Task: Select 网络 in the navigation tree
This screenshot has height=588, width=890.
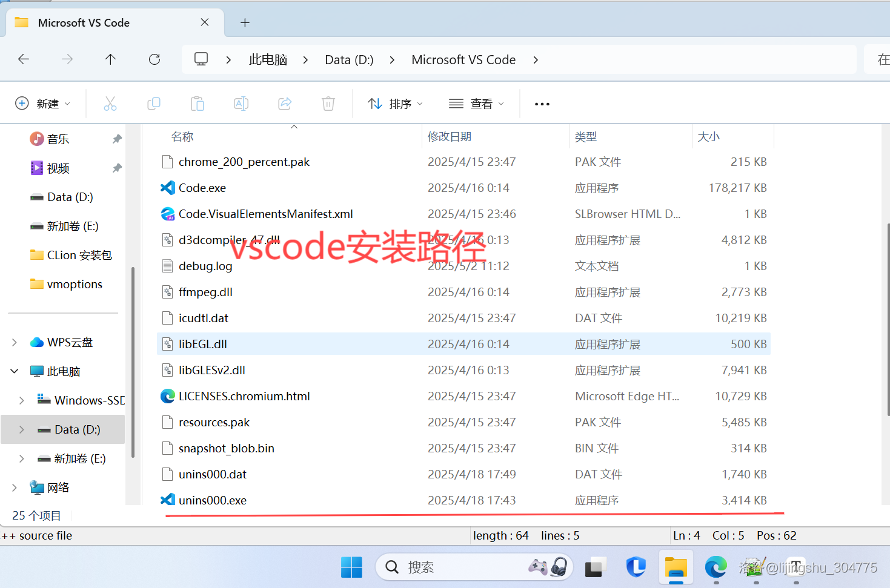Action: point(58,487)
